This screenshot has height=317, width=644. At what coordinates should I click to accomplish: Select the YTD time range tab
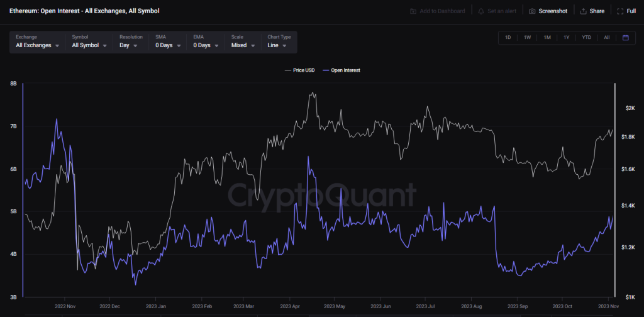point(587,37)
